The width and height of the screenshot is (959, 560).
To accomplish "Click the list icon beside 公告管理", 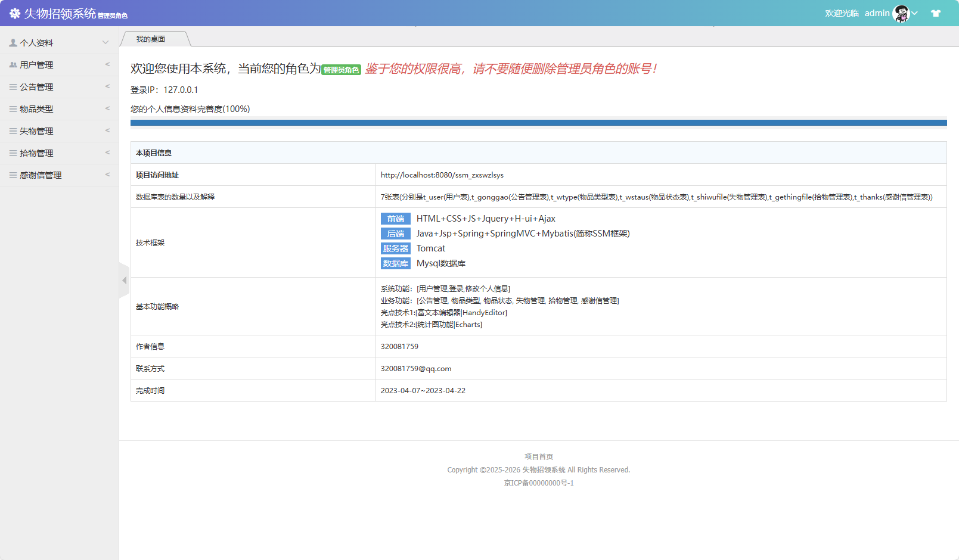I will point(13,87).
